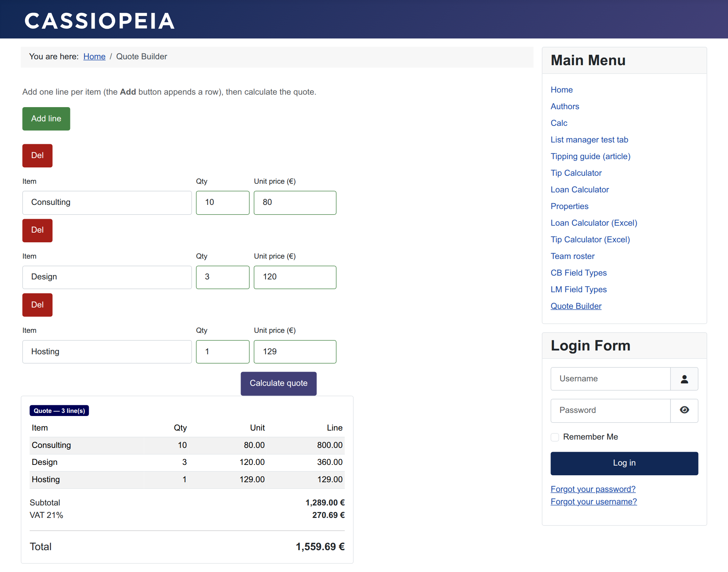Click the green Add line button

(x=46, y=119)
